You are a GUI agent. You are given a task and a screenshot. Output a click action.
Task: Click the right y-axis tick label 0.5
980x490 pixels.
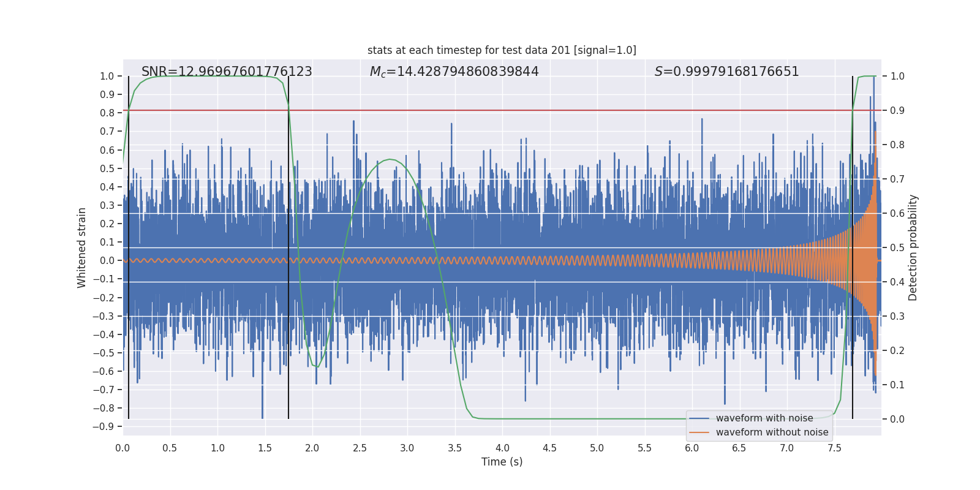897,248
